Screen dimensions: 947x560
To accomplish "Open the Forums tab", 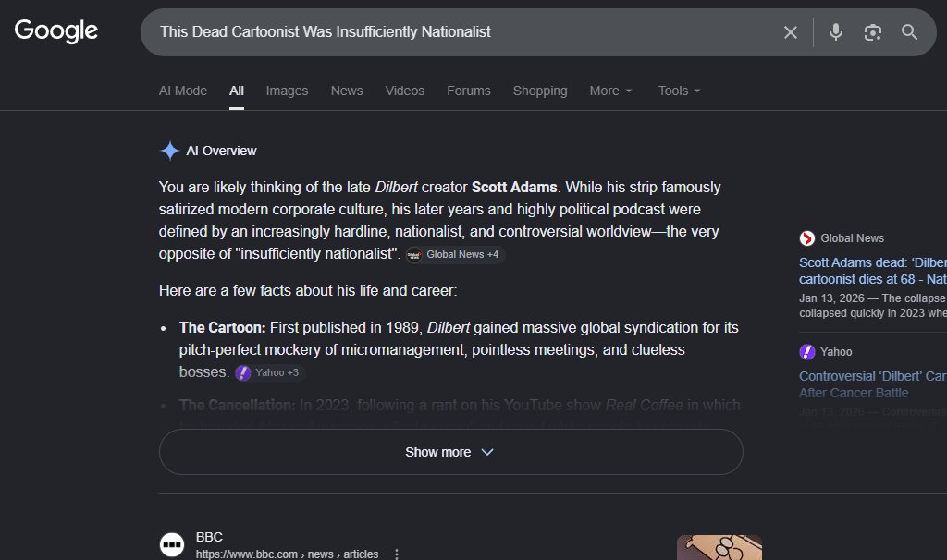I will pyautogui.click(x=469, y=91).
